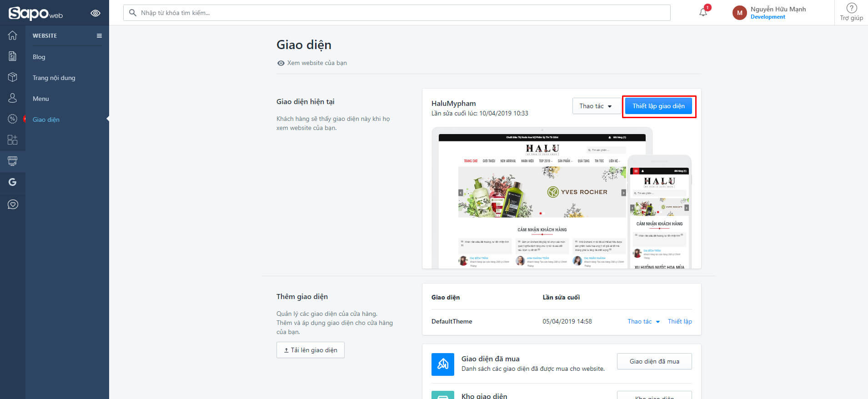
Task: Click the date 05/04/2019 14:58
Action: click(567, 321)
